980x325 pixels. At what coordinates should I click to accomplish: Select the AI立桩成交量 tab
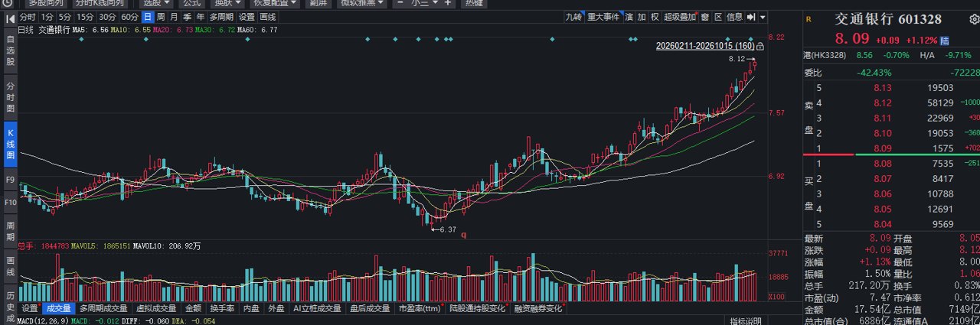coord(317,308)
